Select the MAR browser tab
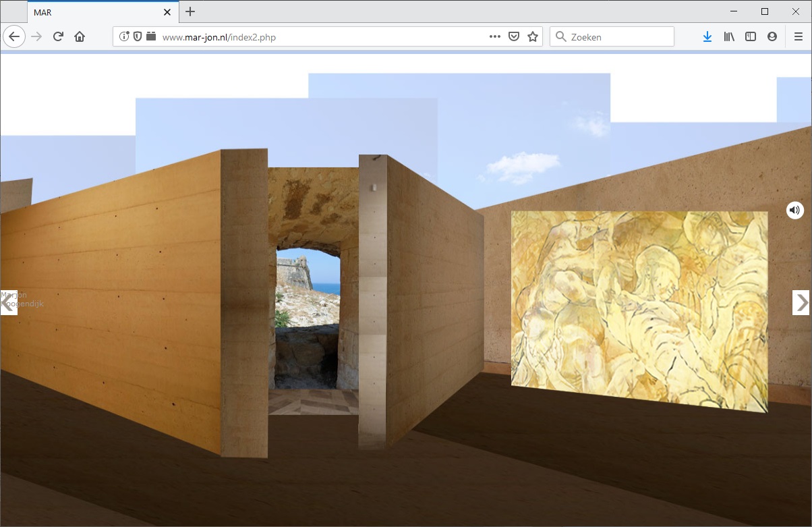The height and width of the screenshot is (527, 812). pos(94,12)
